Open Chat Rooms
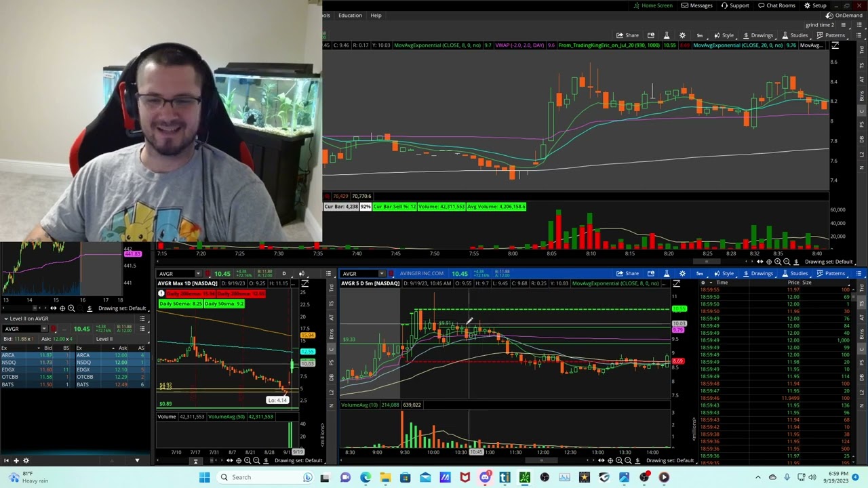868x488 pixels. click(x=776, y=5)
